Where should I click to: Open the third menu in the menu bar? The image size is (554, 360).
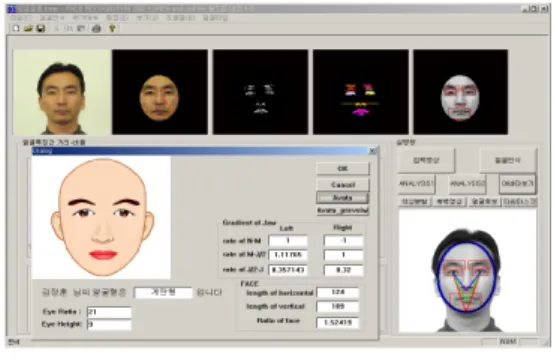[x=85, y=18]
